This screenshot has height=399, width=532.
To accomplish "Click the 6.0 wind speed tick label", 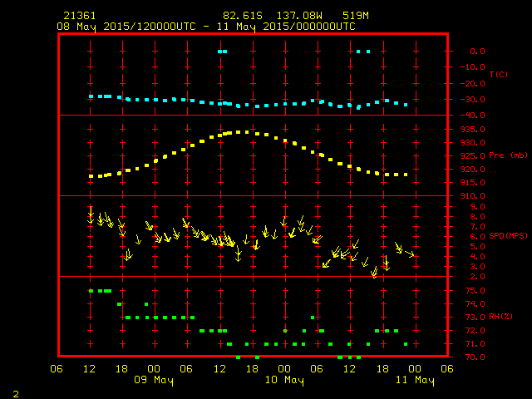I will click(477, 237).
